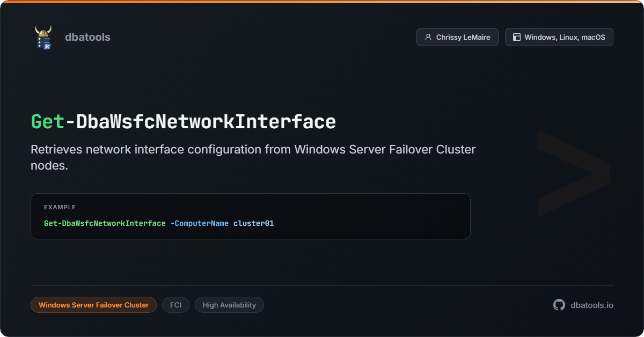Click the Get-DbaWsfcNetworkInterface command in the example
This screenshot has width=644, height=337.
pyautogui.click(x=105, y=223)
